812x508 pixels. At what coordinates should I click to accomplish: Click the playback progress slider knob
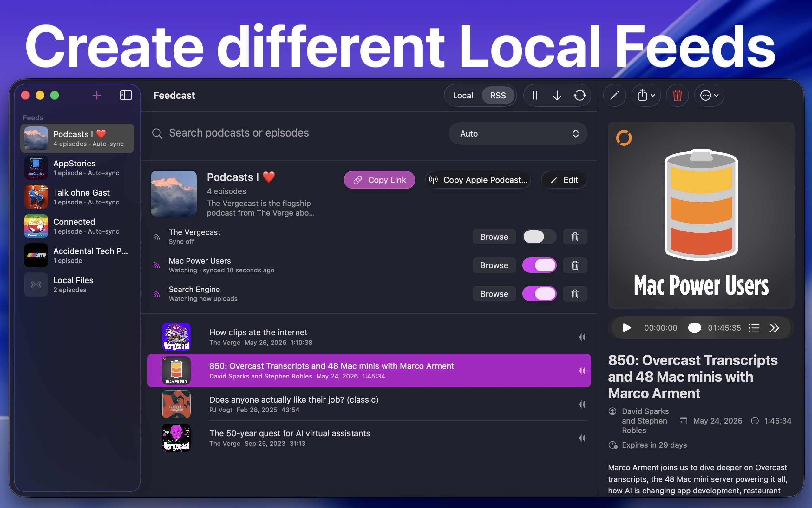[x=694, y=328]
